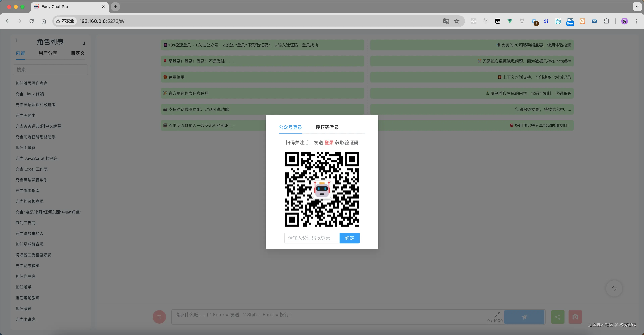Screen dimensions: 644x335
Task: Choose the 充当旅游指南 role
Action: [28, 191]
